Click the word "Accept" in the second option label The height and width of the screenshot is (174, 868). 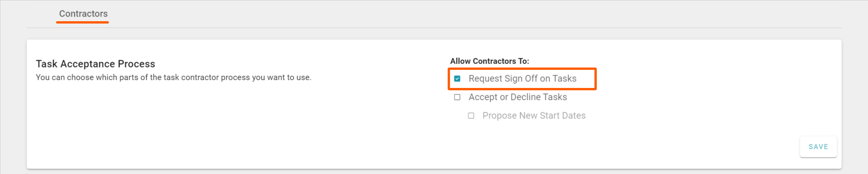coord(483,97)
